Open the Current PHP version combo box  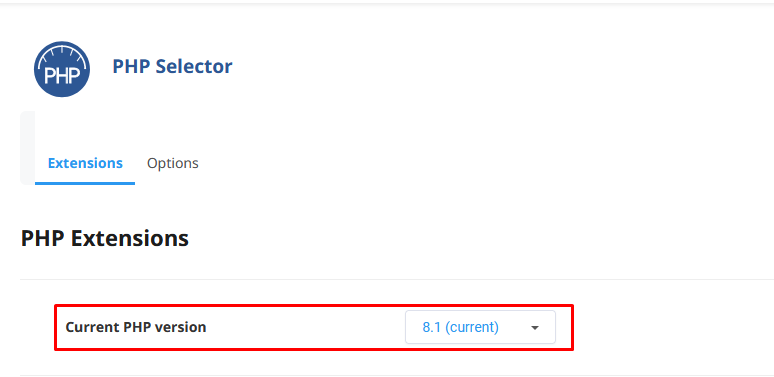pos(480,327)
